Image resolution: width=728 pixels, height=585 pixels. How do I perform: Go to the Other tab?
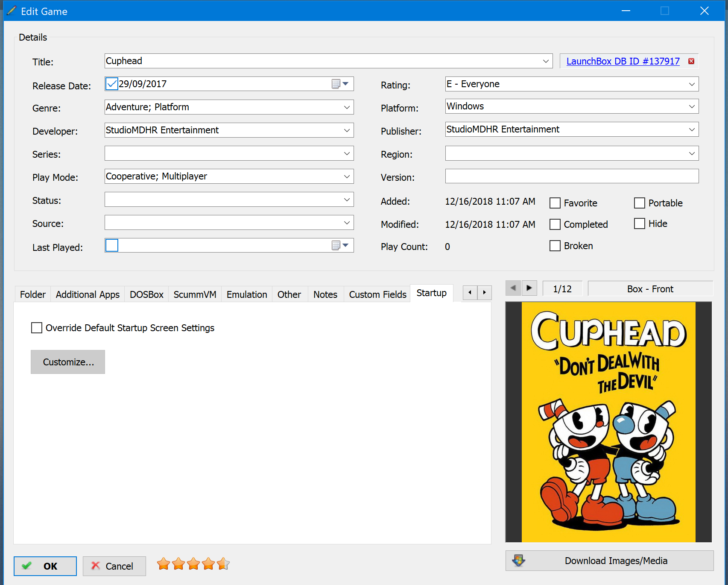coord(289,294)
